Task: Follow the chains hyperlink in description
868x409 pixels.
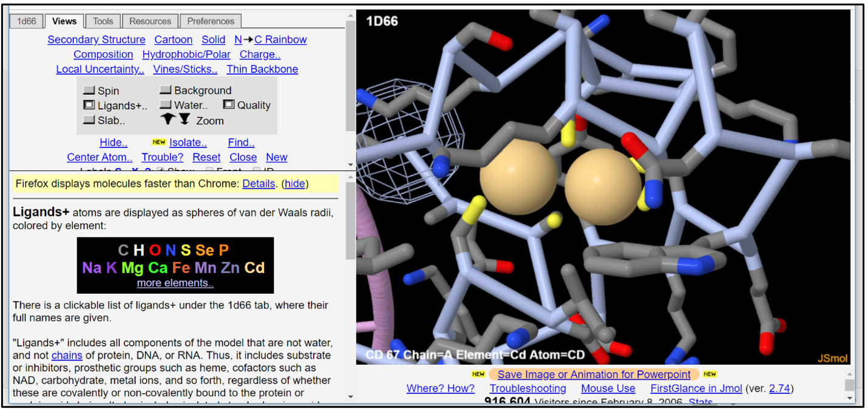Action: (67, 355)
